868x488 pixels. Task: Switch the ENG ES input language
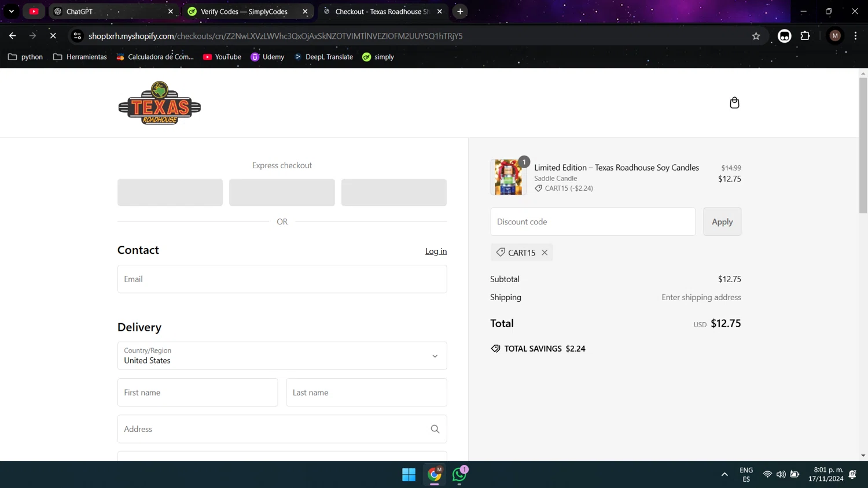tap(746, 475)
